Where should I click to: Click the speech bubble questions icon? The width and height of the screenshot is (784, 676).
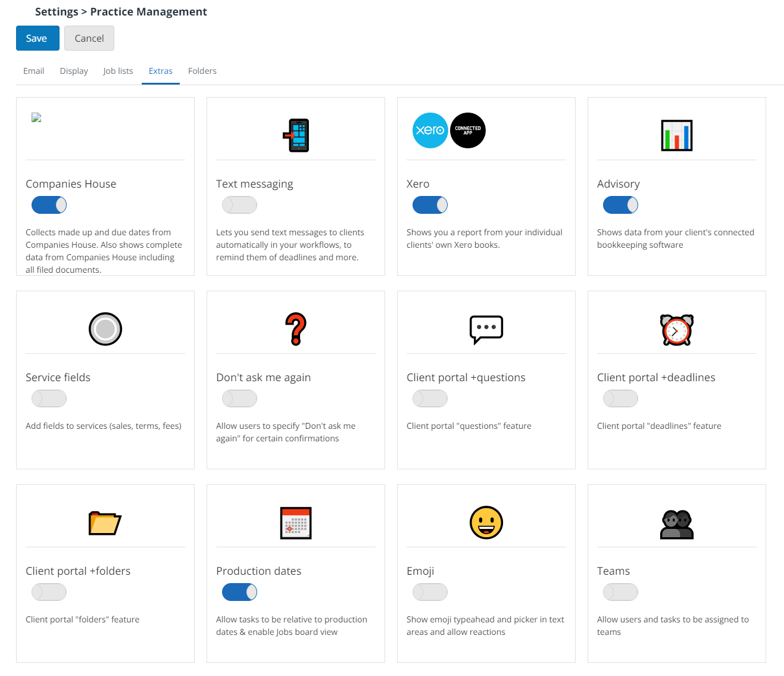tap(486, 329)
